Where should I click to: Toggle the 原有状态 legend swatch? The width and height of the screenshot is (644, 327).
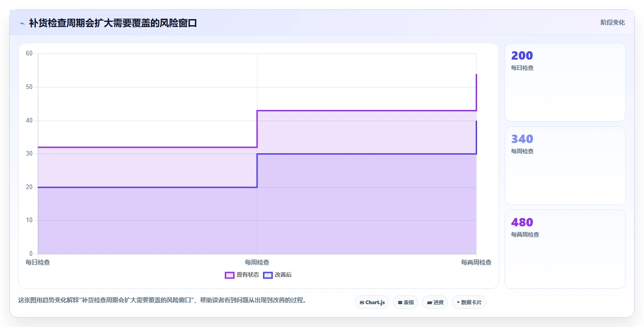click(x=229, y=275)
